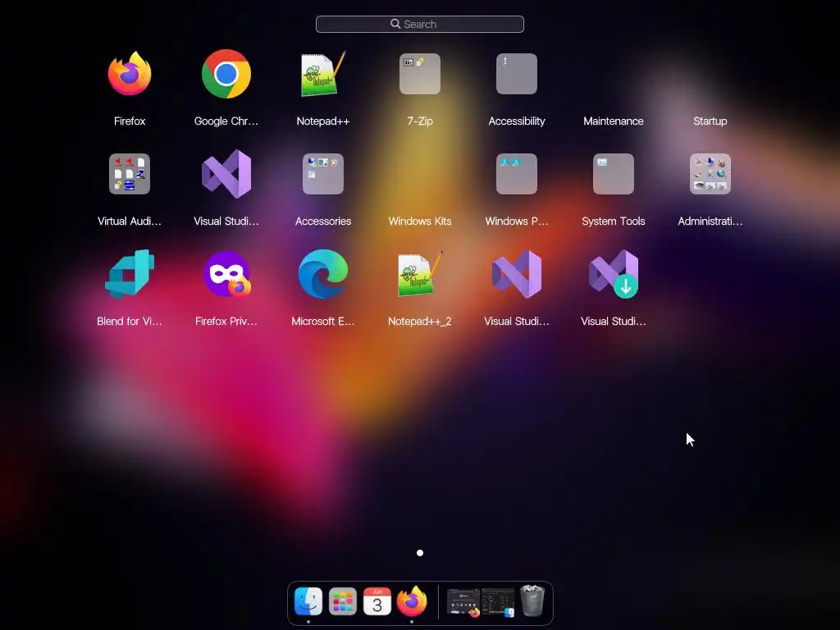Open Calendar from the Dock
The height and width of the screenshot is (630, 840).
coord(377,601)
